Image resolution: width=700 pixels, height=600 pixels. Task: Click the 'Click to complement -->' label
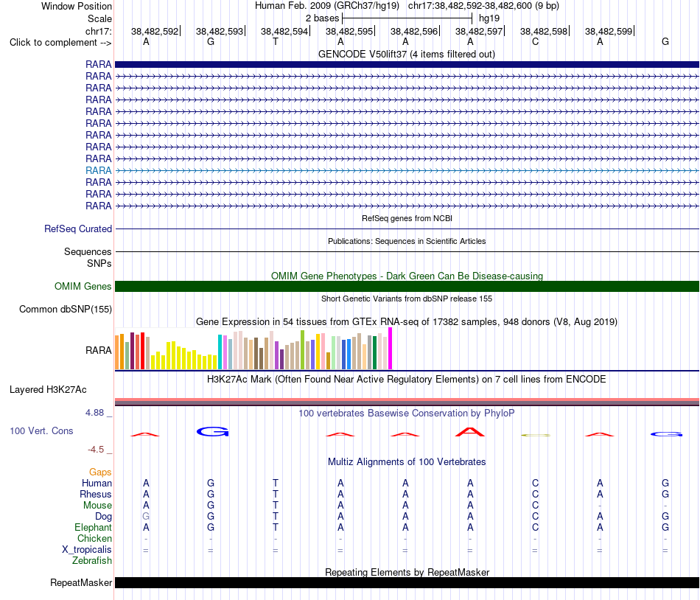coord(60,43)
